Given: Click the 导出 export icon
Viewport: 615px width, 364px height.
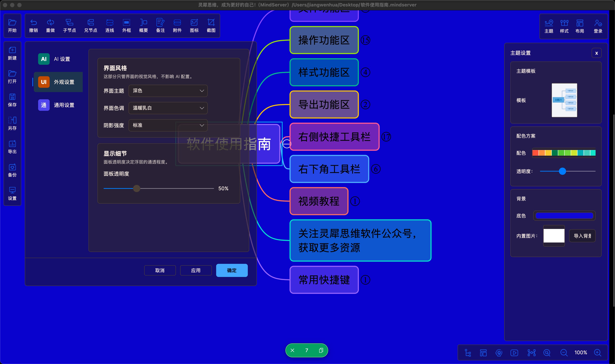Looking at the screenshot, I should coord(12,144).
